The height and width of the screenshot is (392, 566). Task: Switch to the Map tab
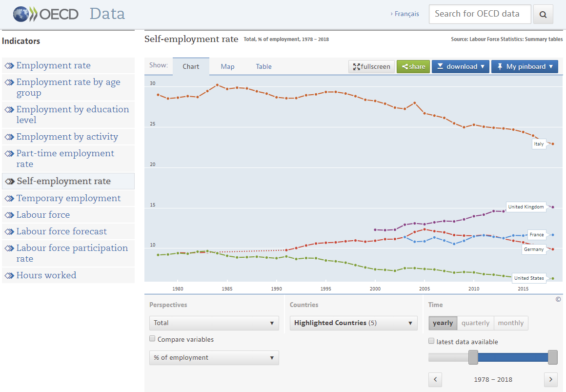(227, 67)
